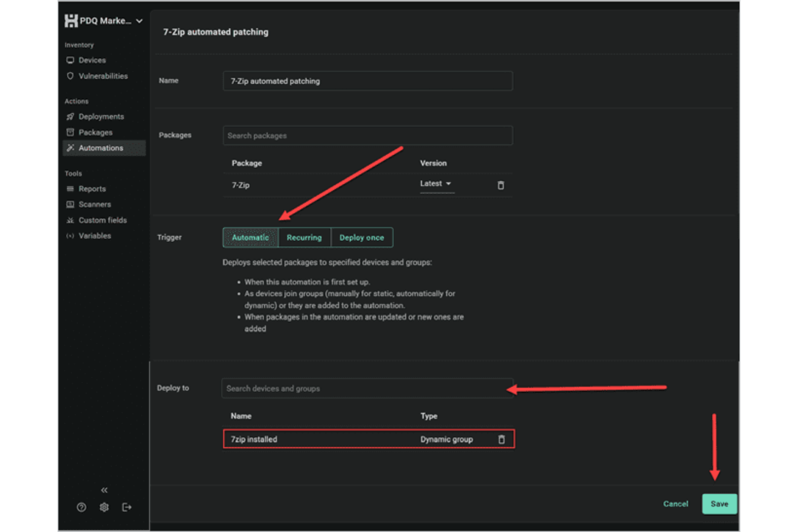This screenshot has height=532, width=798.
Task: Click the PDQ logo icon
Action: point(71,21)
